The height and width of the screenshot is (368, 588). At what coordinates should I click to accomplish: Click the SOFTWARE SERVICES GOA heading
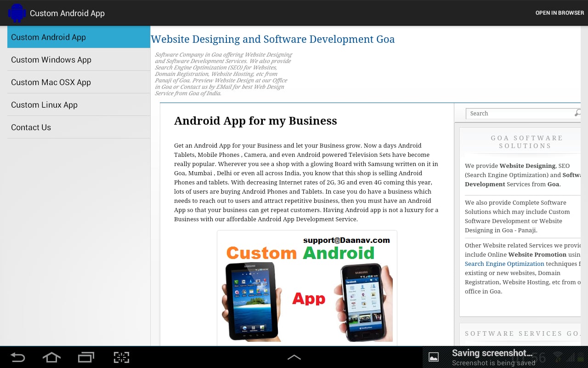(x=522, y=333)
